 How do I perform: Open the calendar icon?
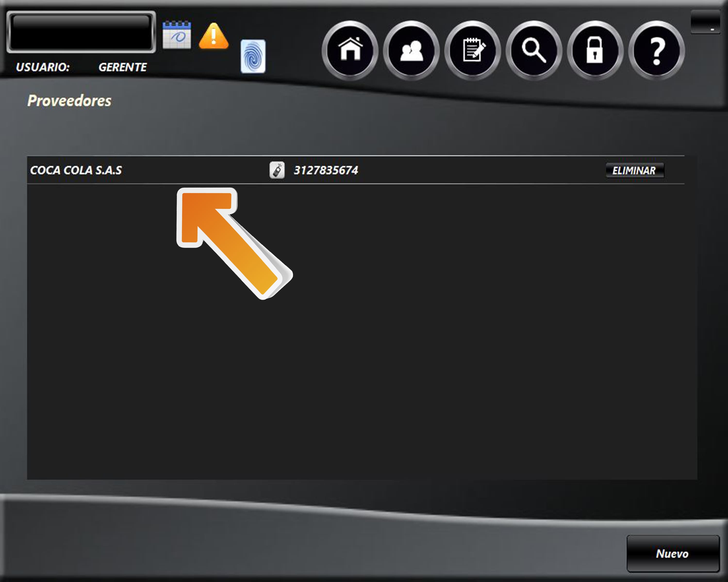point(177,35)
